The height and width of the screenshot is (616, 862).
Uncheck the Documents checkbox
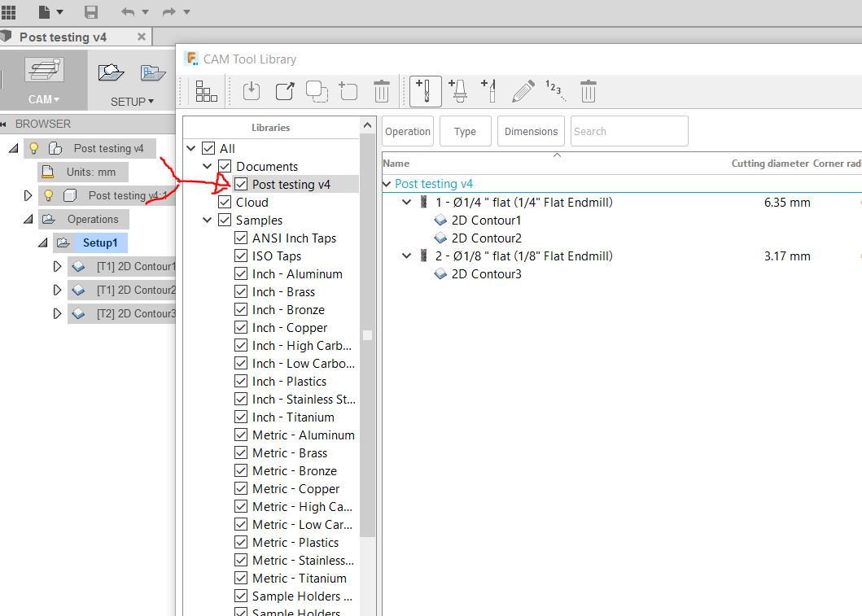pos(225,166)
